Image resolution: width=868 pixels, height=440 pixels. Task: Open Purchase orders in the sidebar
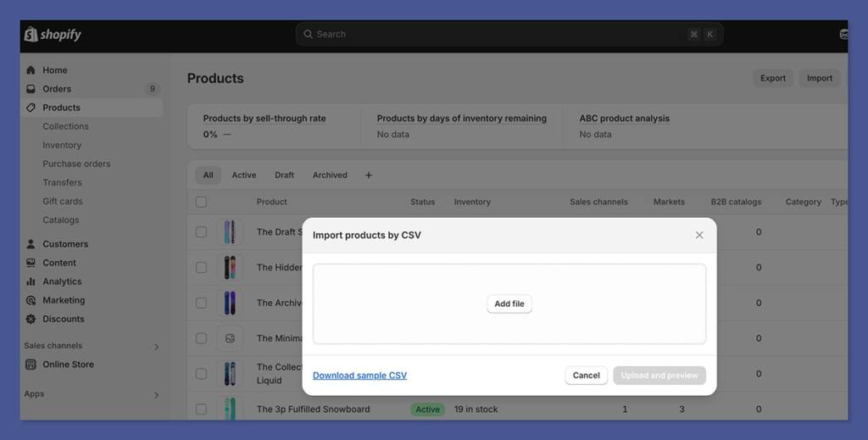76,164
